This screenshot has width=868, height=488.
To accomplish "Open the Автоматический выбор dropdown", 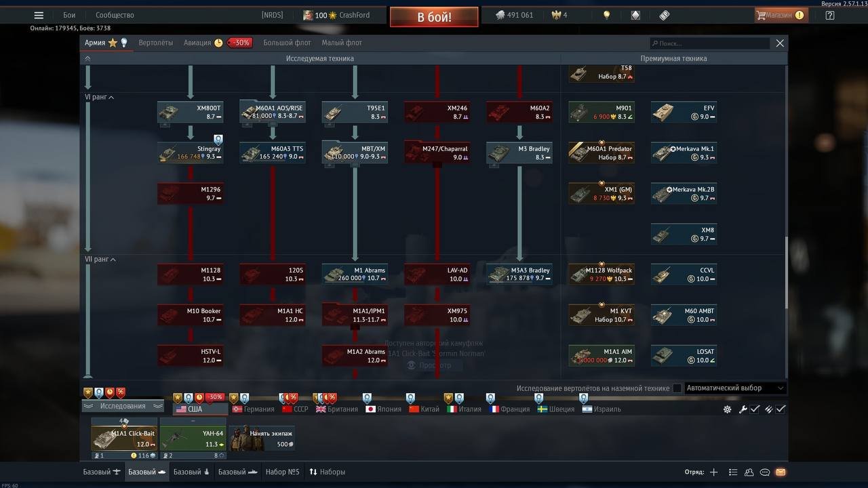I will coord(735,388).
